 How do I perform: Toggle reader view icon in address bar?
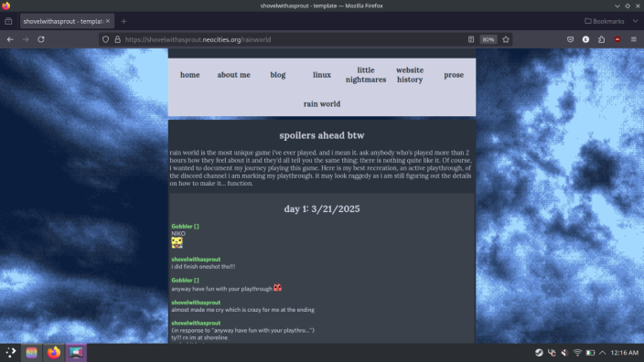coord(471,39)
